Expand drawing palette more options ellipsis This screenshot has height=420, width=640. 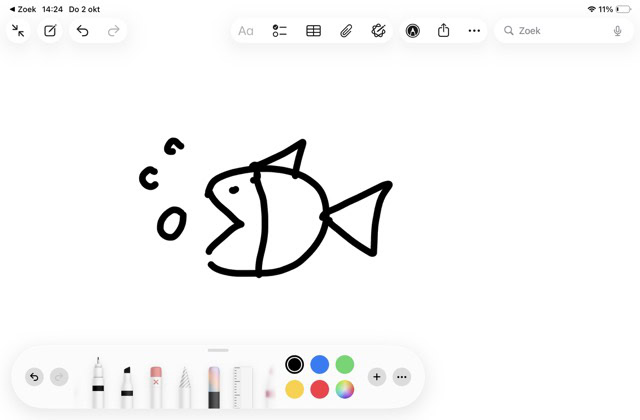point(402,377)
